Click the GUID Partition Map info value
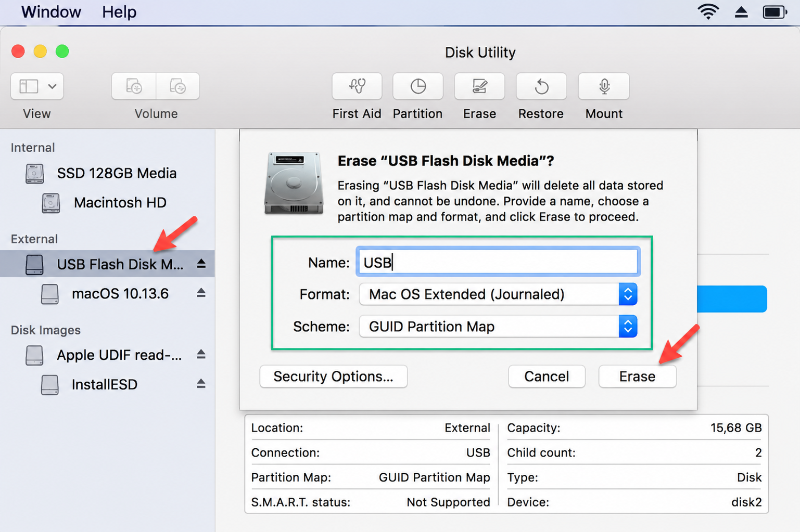The width and height of the screenshot is (800, 532). pyautogui.click(x=434, y=477)
